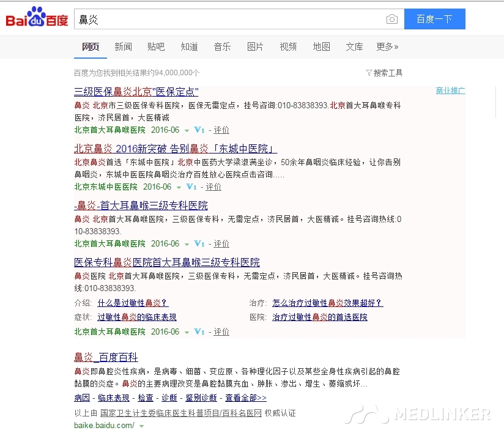Expand the dropdown arrow under the first ad result
504x433 pixels.
(x=187, y=130)
